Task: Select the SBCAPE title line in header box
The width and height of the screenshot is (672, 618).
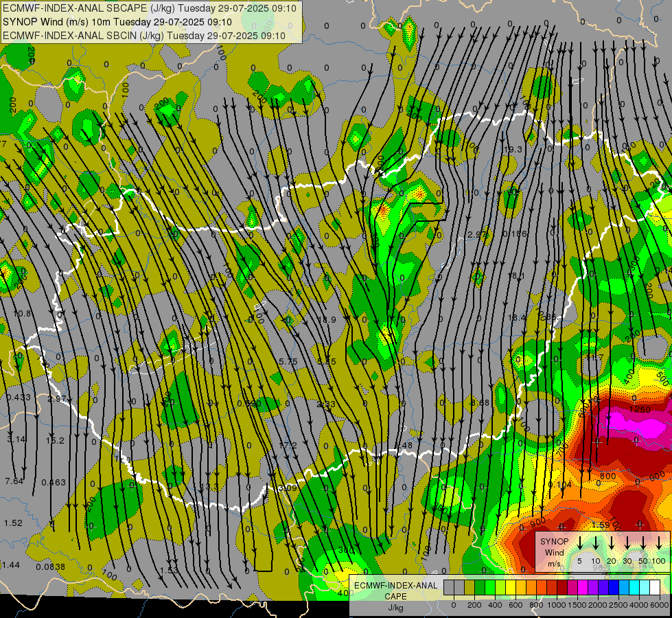Action: 150,8
